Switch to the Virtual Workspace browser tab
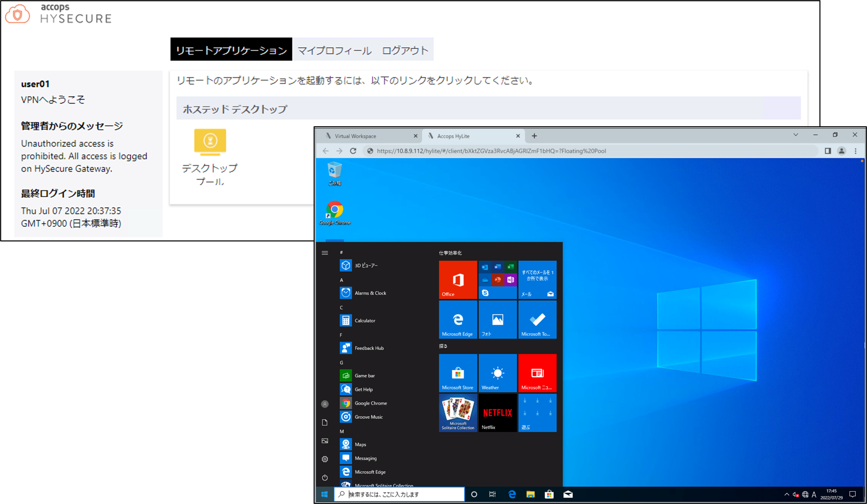Viewport: 867px width, 504px height. pyautogui.click(x=371, y=136)
